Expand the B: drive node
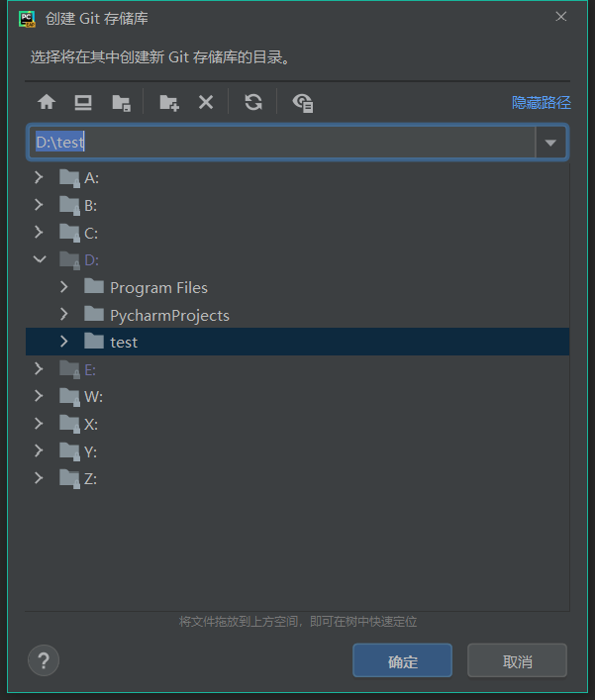Viewport: 595px width, 700px height. click(x=39, y=205)
